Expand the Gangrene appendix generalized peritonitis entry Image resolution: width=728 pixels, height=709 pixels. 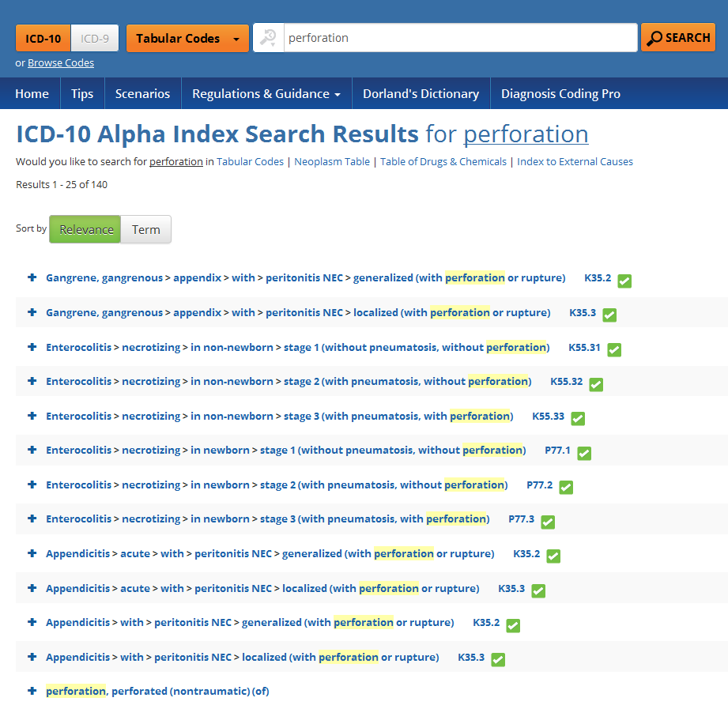(32, 277)
